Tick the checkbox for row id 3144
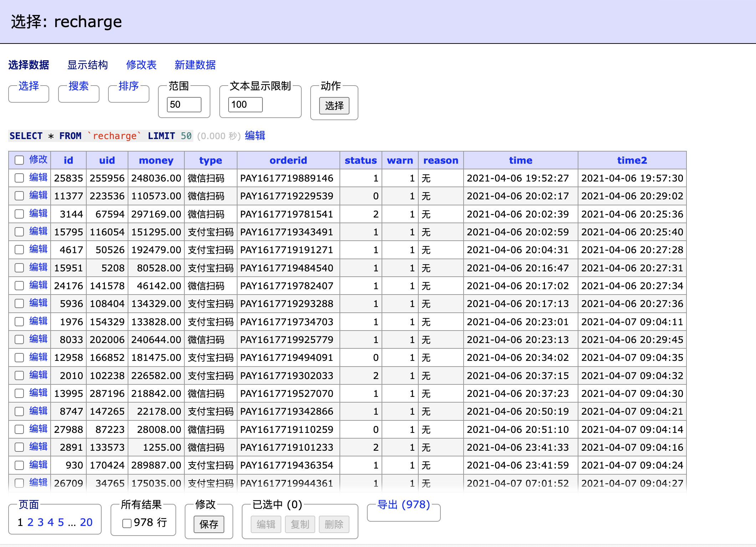This screenshot has height=547, width=756. tap(19, 214)
